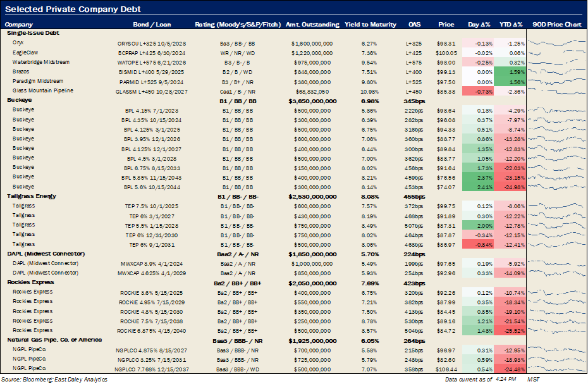Select Buckeye total outstanding $3,650,000,000
Screen dimensions: 588x384
tap(312, 101)
